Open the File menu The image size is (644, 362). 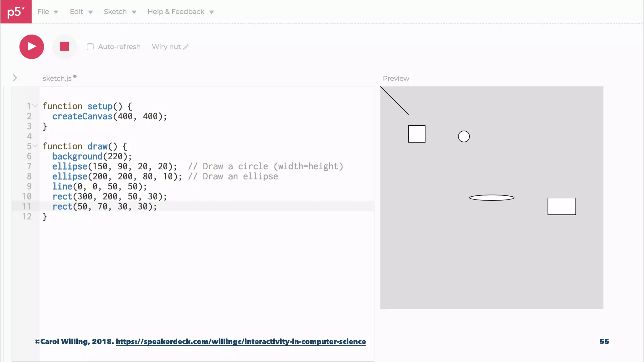[x=48, y=12]
